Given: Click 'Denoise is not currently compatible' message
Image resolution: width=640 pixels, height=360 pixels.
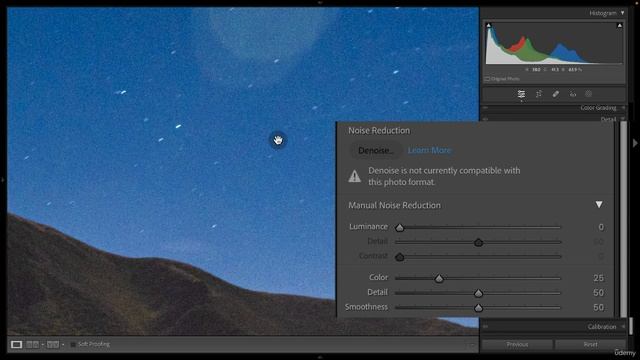Looking at the screenshot, I should [x=444, y=176].
